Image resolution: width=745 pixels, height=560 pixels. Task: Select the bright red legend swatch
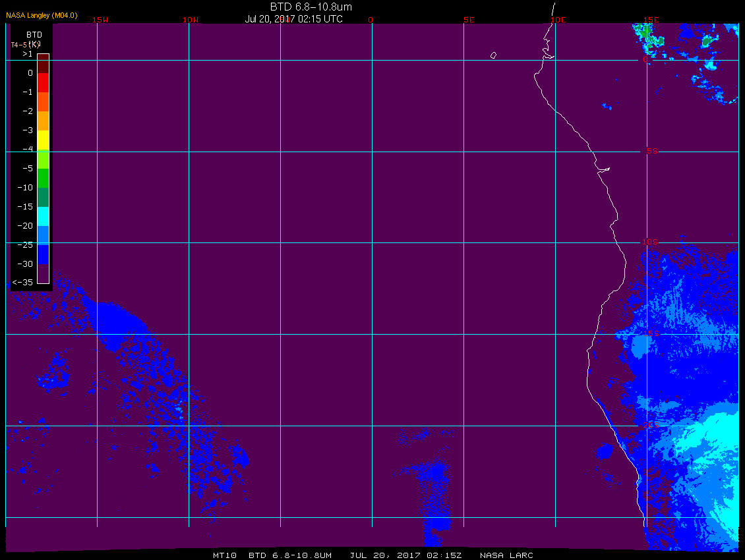pyautogui.click(x=44, y=82)
